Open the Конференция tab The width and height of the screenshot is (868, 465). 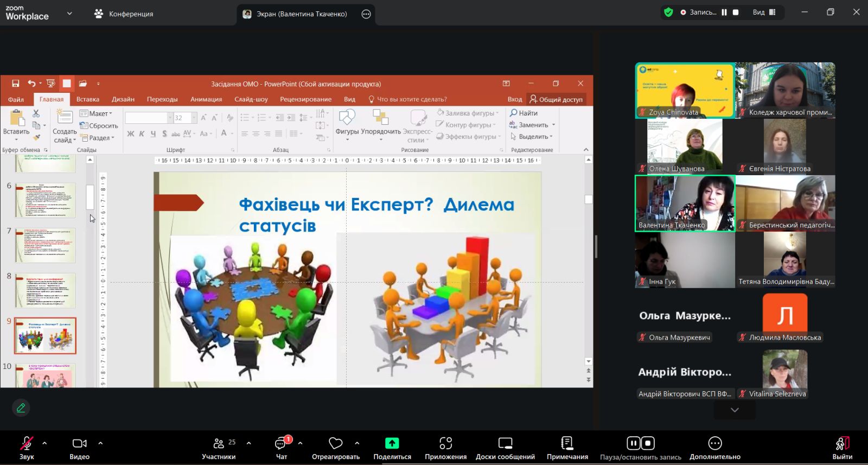click(x=124, y=14)
